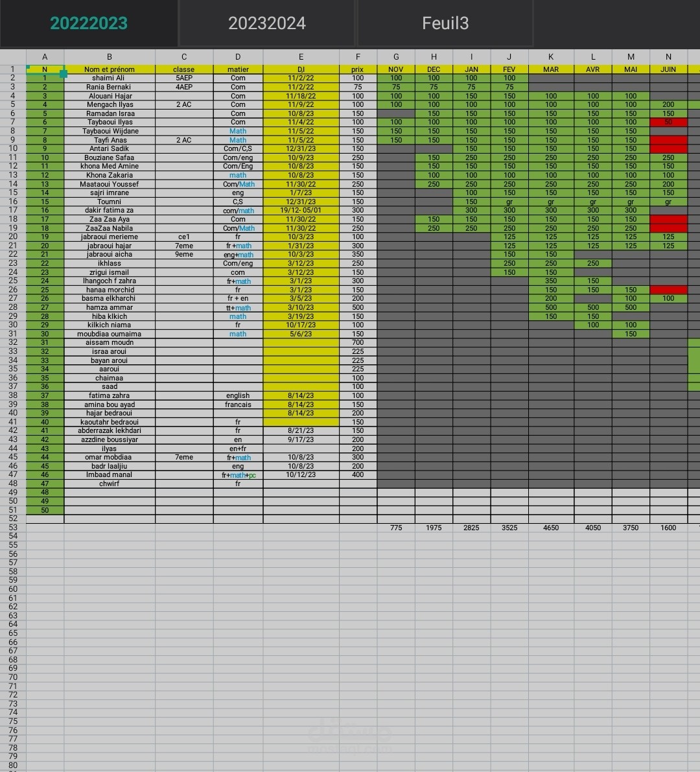Viewport: 700px width, 772px height.
Task: Select the 'moubdiaa oumaima' name cell
Action: point(110,334)
